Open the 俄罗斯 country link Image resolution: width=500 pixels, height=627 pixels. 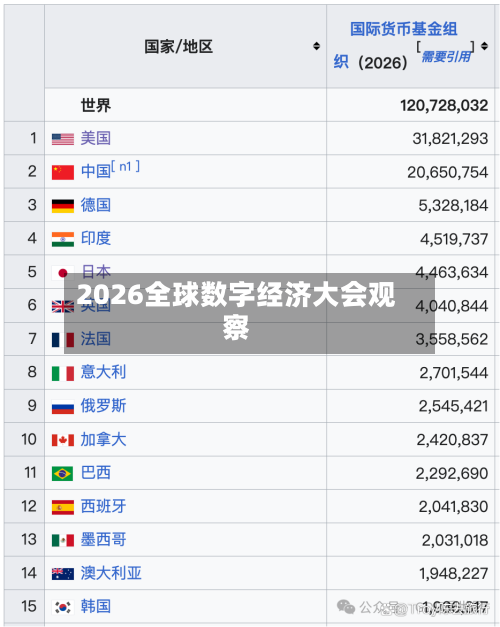click(103, 406)
